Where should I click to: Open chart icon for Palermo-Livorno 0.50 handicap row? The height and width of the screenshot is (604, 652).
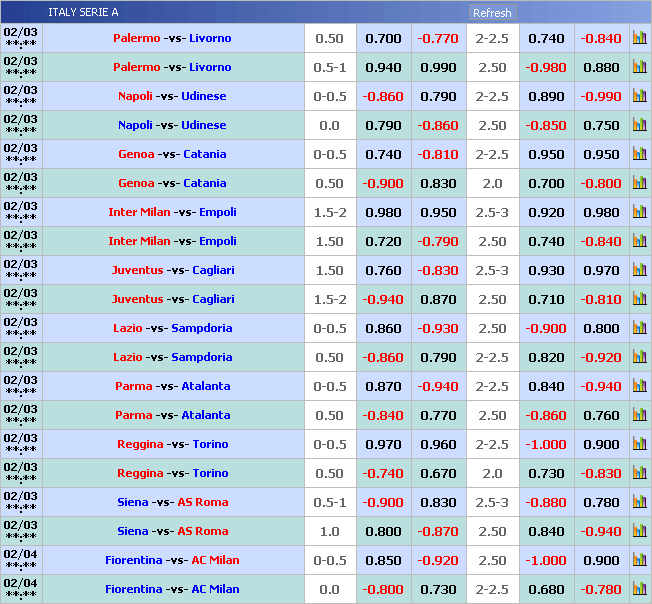[639, 38]
